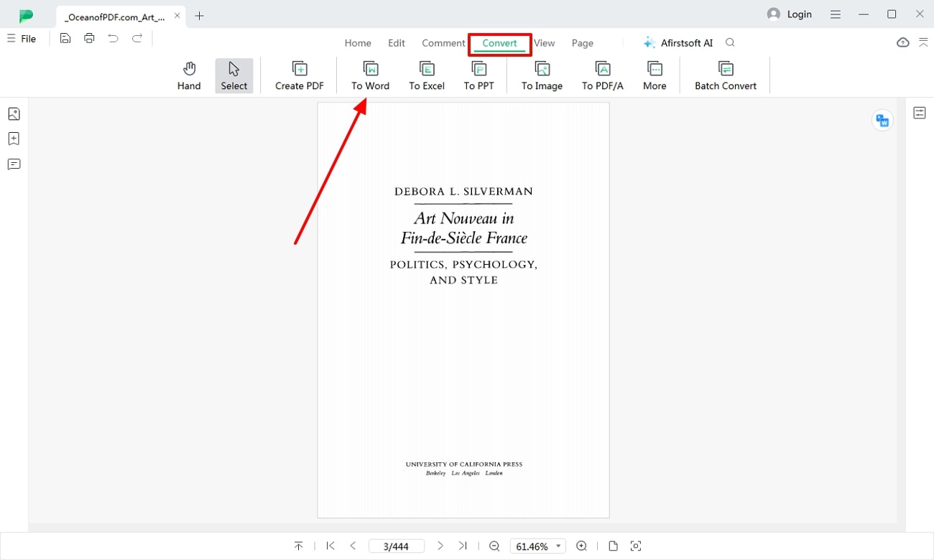The width and height of the screenshot is (934, 560).
Task: Switch to the Edit tab
Action: point(397,43)
